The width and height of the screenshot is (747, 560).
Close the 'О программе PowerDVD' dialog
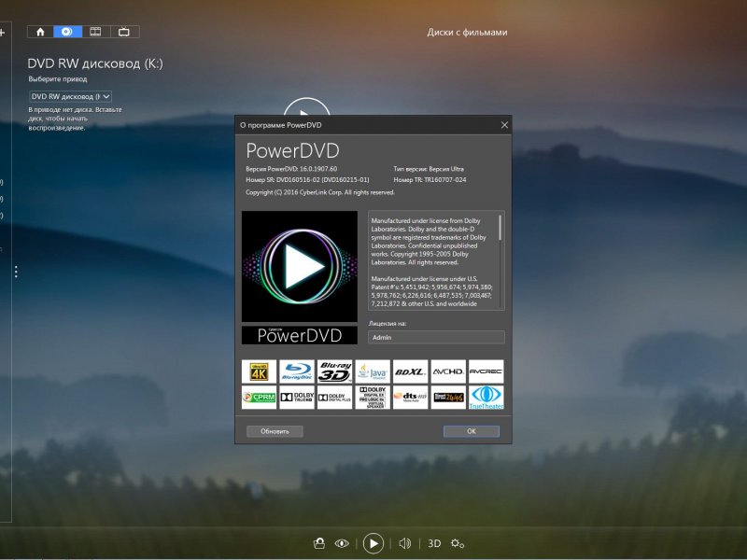(504, 125)
